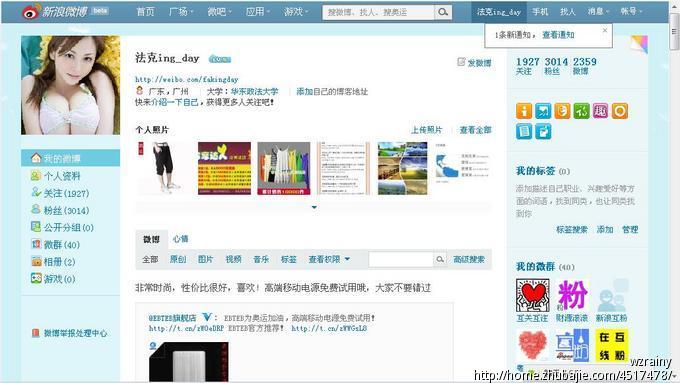This screenshot has height=383, width=680.
Task: Click the 添加自己的博客地址 link
Action: tap(332, 92)
